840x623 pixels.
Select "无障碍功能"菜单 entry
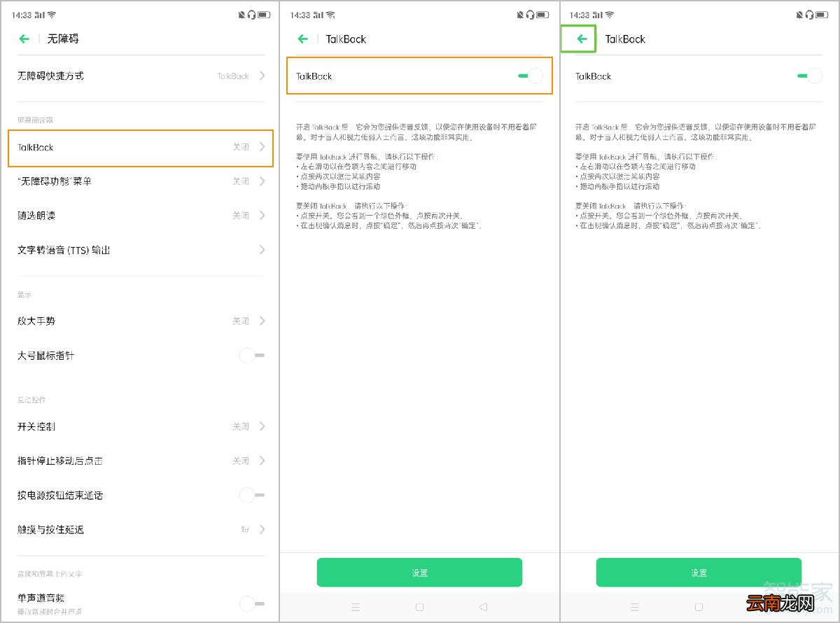(140, 181)
